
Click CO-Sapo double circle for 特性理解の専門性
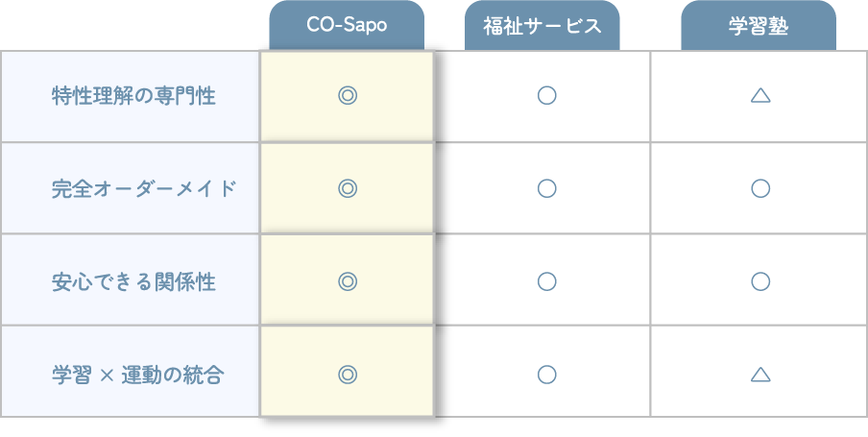pos(348,96)
